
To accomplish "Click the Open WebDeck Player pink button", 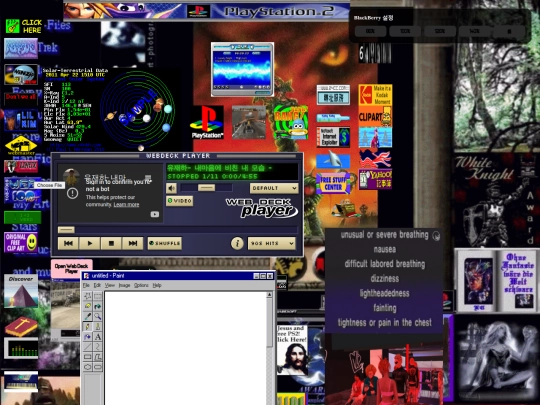I will (x=71, y=268).
